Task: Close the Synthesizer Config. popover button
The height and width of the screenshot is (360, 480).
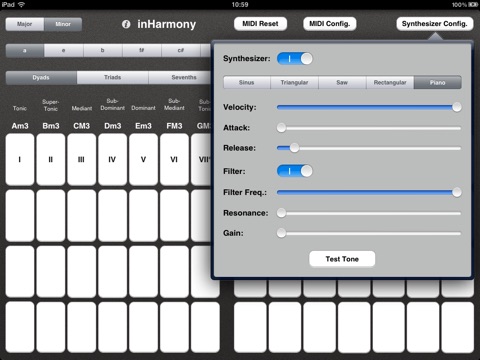Action: pos(435,24)
